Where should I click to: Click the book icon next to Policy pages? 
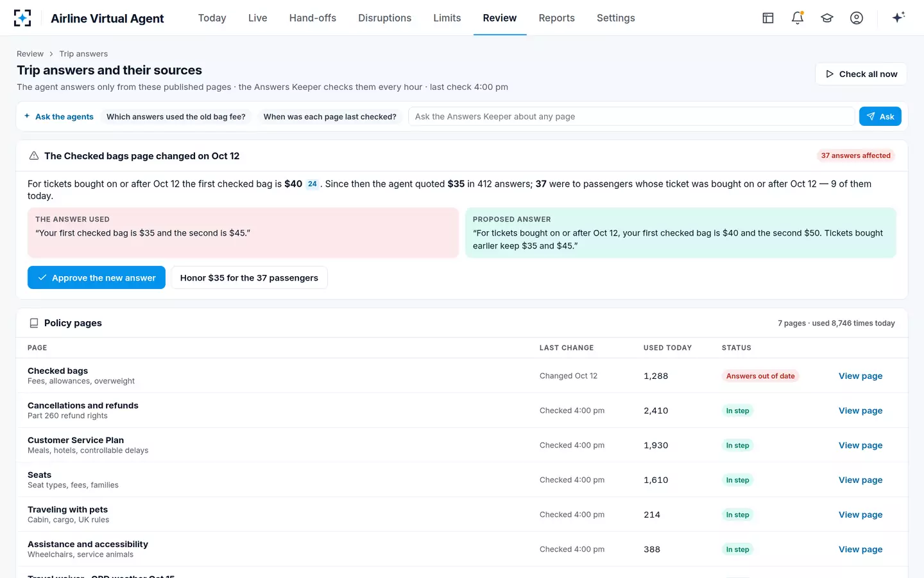pyautogui.click(x=34, y=323)
